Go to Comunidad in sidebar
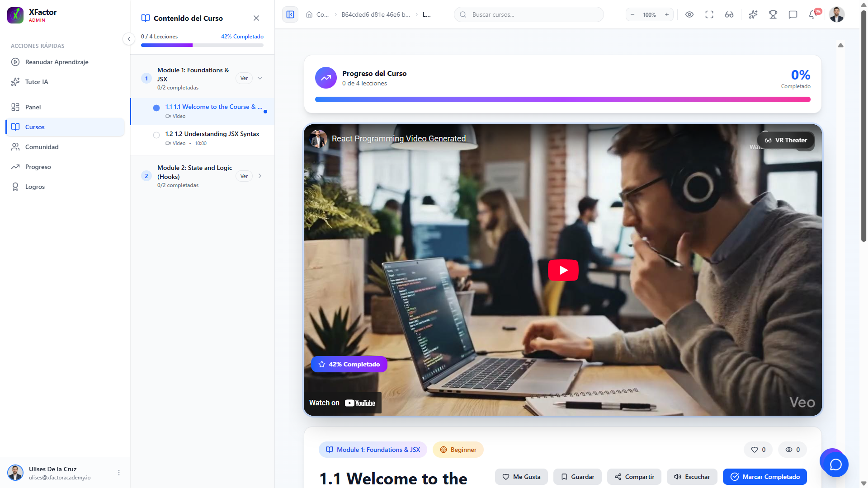This screenshot has height=488, width=868. click(42, 147)
